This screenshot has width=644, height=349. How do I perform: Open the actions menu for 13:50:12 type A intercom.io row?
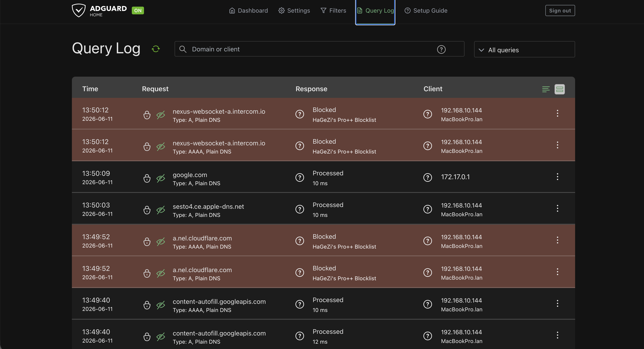tap(557, 113)
